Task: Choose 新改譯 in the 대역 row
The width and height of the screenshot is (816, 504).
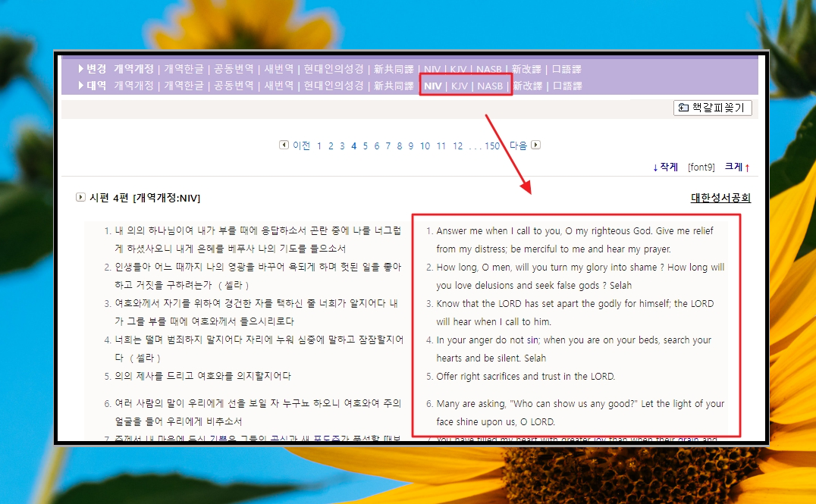Action: 527,86
